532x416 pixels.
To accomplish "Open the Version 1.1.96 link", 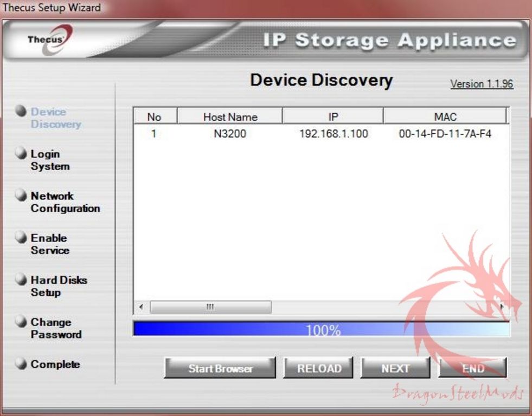I will click(482, 83).
